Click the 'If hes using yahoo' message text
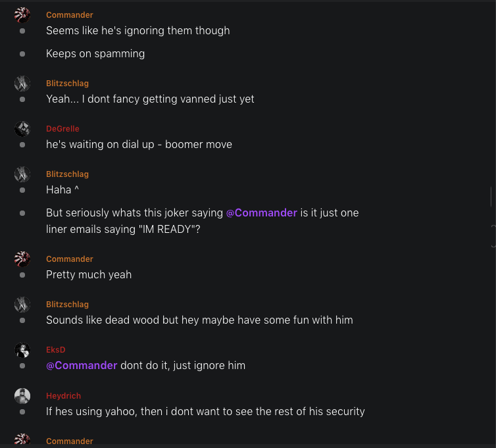 [205, 412]
